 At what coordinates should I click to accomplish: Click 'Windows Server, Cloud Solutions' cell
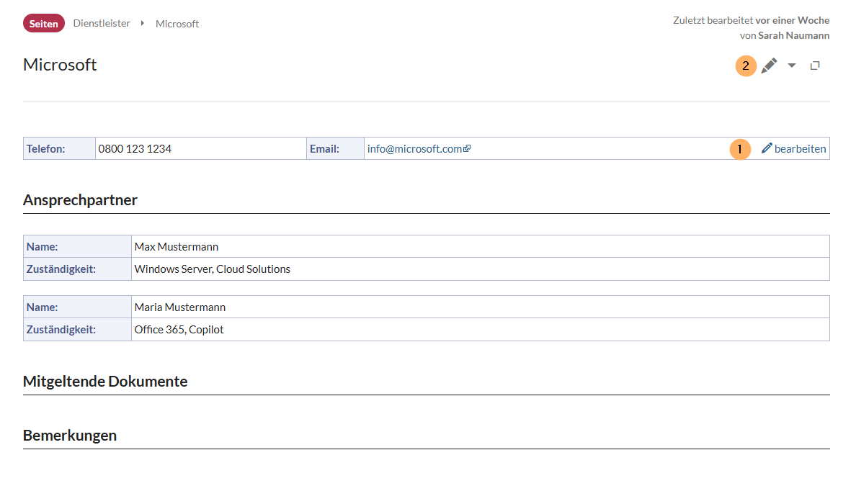[481, 269]
